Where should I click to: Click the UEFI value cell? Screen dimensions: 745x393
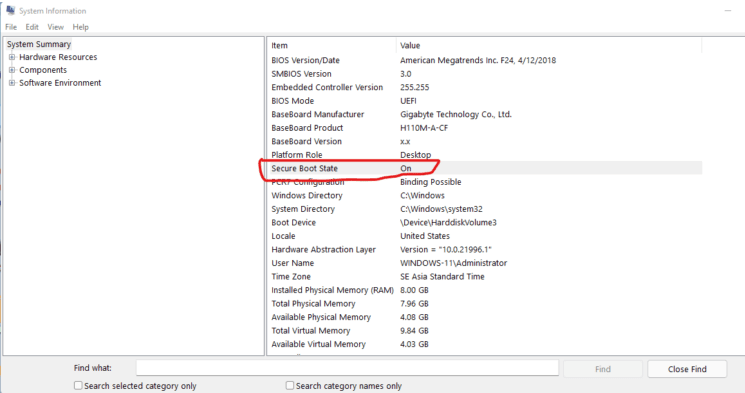pyautogui.click(x=408, y=101)
